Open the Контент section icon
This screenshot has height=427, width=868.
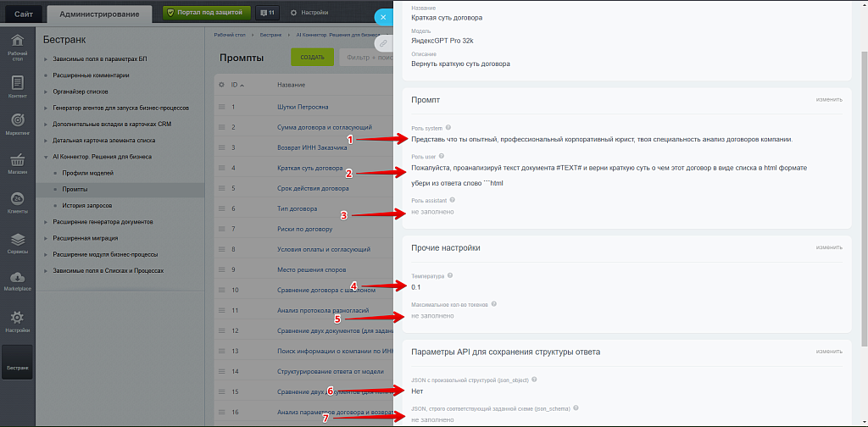(17, 86)
